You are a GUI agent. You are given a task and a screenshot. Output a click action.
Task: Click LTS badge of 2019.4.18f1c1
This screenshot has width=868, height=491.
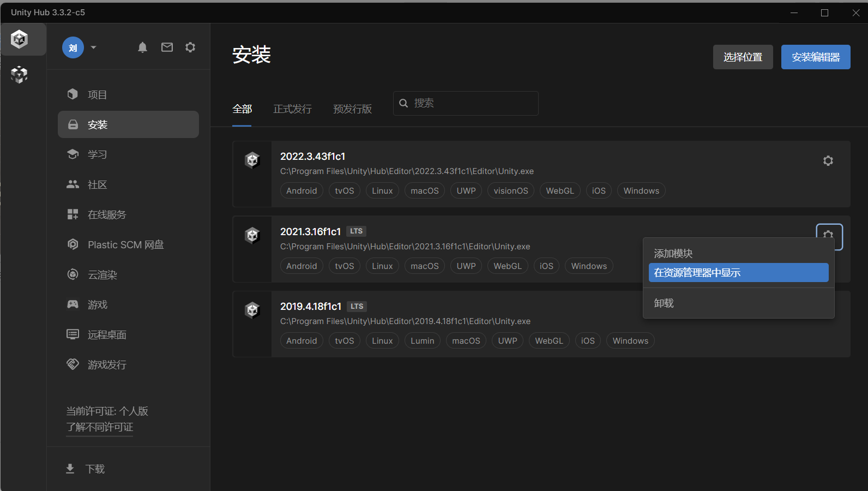click(x=357, y=306)
